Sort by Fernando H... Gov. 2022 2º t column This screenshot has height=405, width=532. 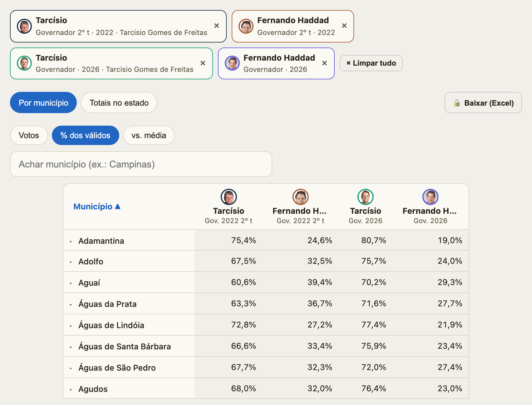click(300, 207)
